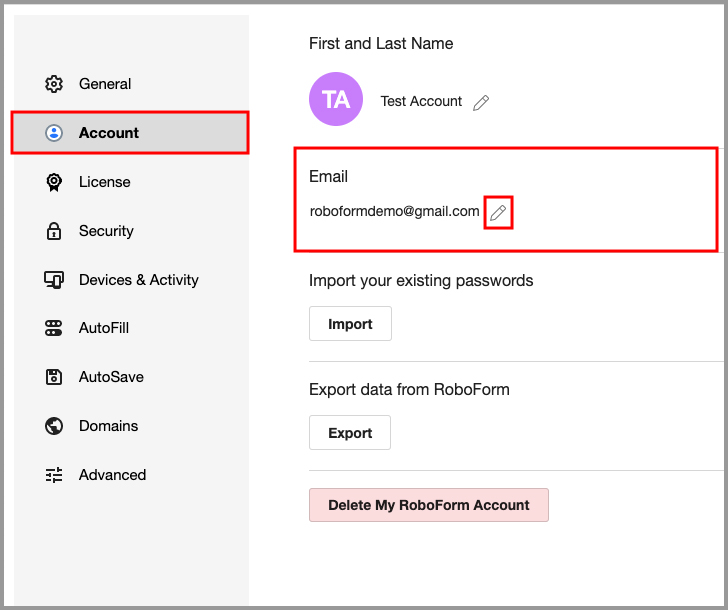The width and height of the screenshot is (728, 610).
Task: Click the Export button
Action: pyautogui.click(x=350, y=433)
